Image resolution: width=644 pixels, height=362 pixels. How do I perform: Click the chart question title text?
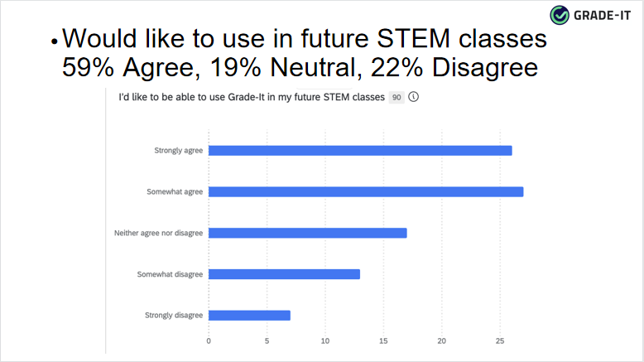[x=252, y=98]
